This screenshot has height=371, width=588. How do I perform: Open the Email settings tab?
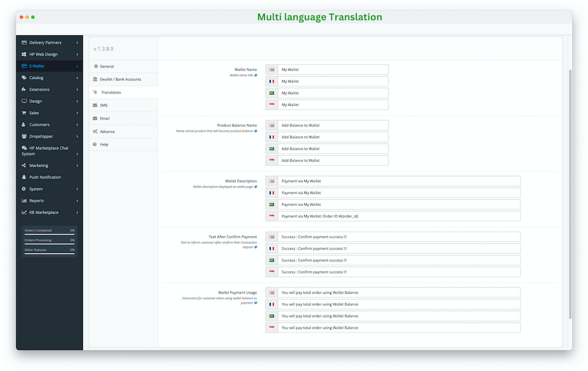[x=104, y=118]
